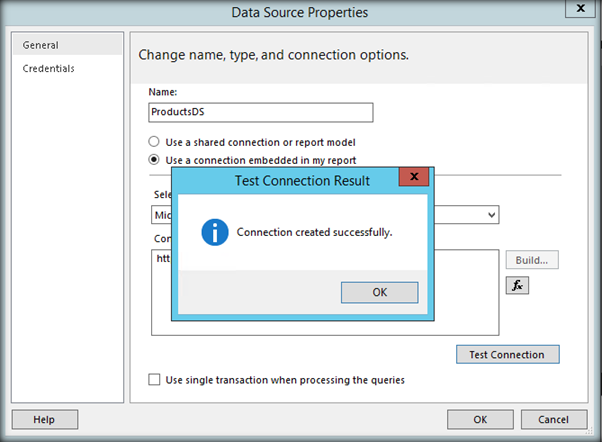Close the Test Connection Result dialog
The width and height of the screenshot is (602, 442).
click(415, 180)
